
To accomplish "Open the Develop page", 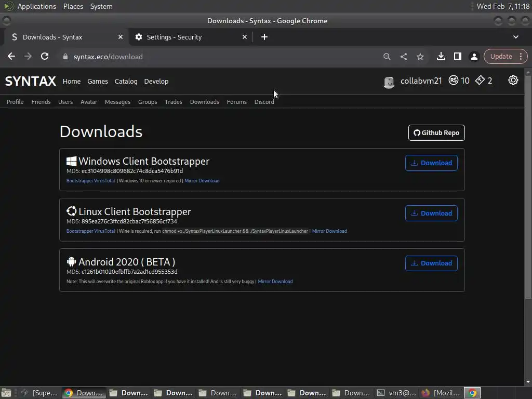I will 156,81.
